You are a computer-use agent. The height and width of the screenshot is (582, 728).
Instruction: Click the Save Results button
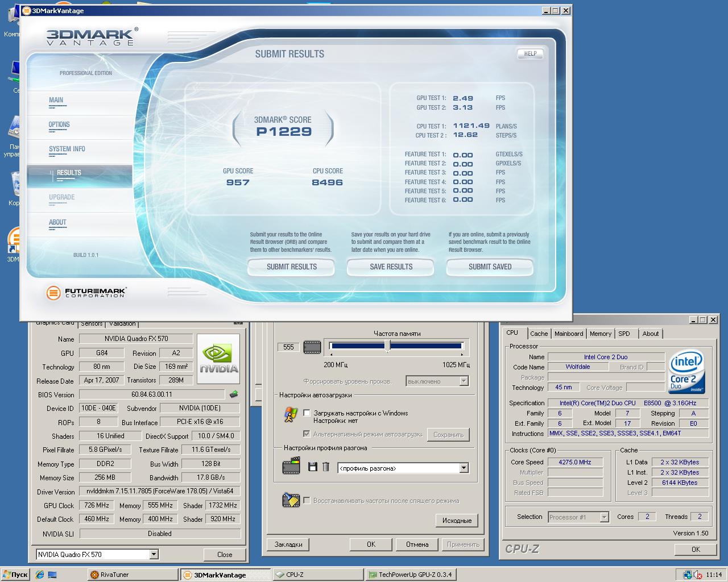391,267
